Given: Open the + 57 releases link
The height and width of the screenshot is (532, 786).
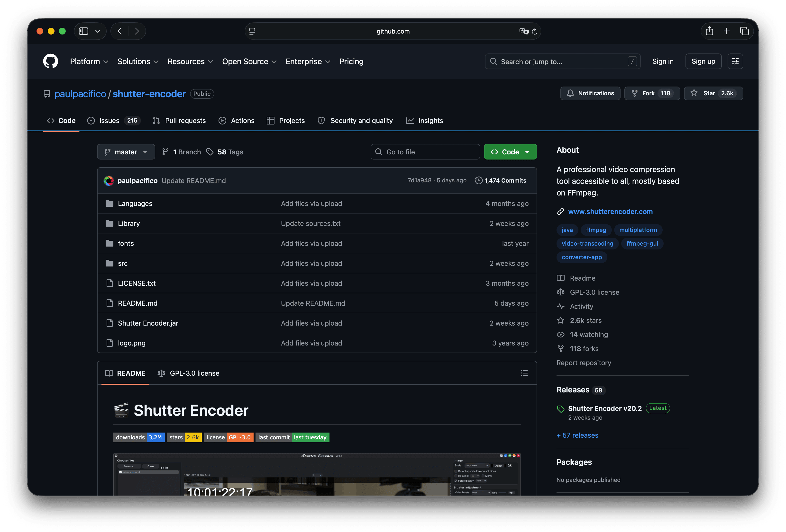Looking at the screenshot, I should [x=577, y=435].
